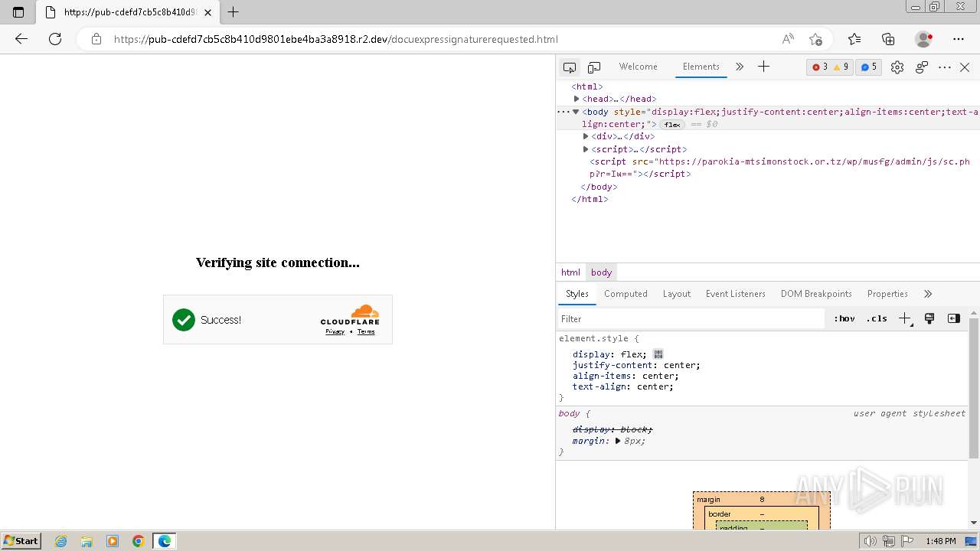Viewport: 980px width, 551px height.
Task: Expand the margin shorthand property
Action: 618,442
